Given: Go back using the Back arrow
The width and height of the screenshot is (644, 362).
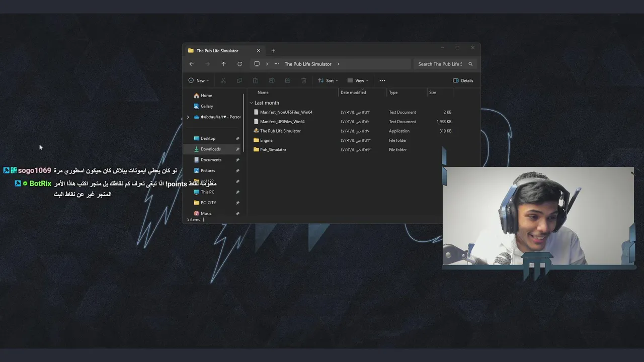Looking at the screenshot, I should point(191,64).
